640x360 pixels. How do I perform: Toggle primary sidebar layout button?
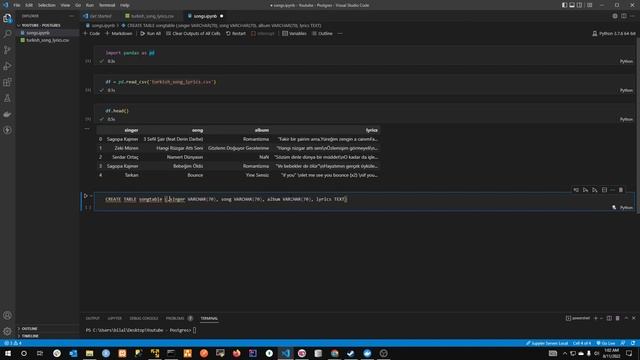coord(564,5)
